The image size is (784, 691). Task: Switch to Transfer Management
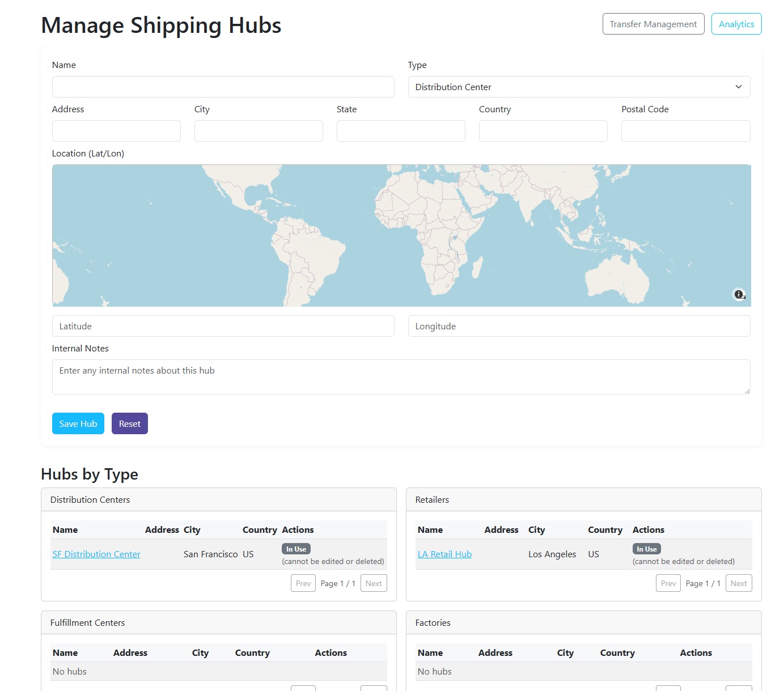[653, 24]
